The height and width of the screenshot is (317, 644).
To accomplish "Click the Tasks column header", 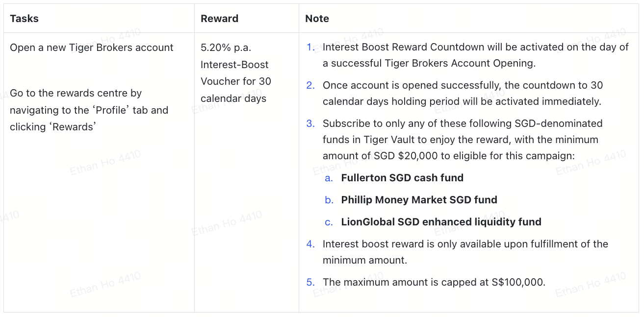I will 24,19.
